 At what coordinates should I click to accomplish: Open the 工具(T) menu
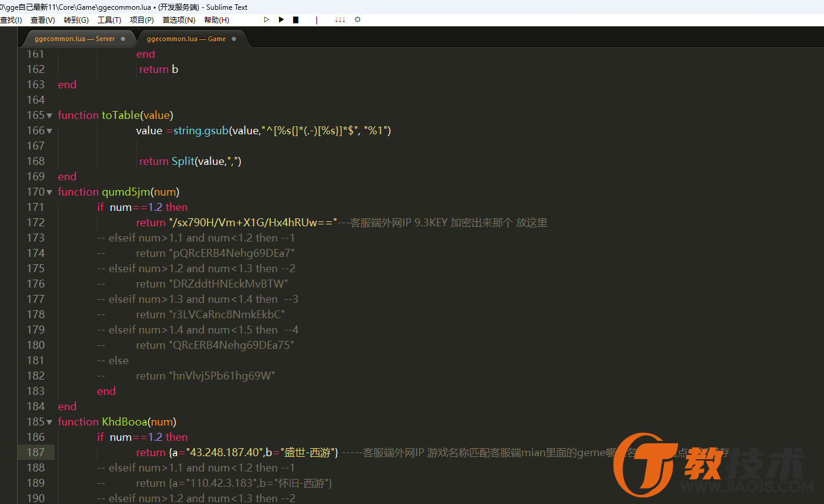109,20
